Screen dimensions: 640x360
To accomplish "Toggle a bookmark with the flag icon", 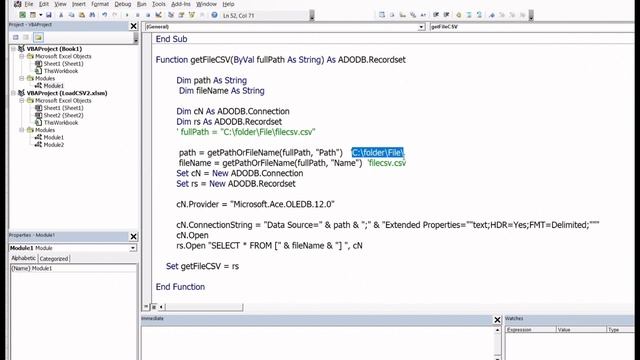I will (492, 15).
